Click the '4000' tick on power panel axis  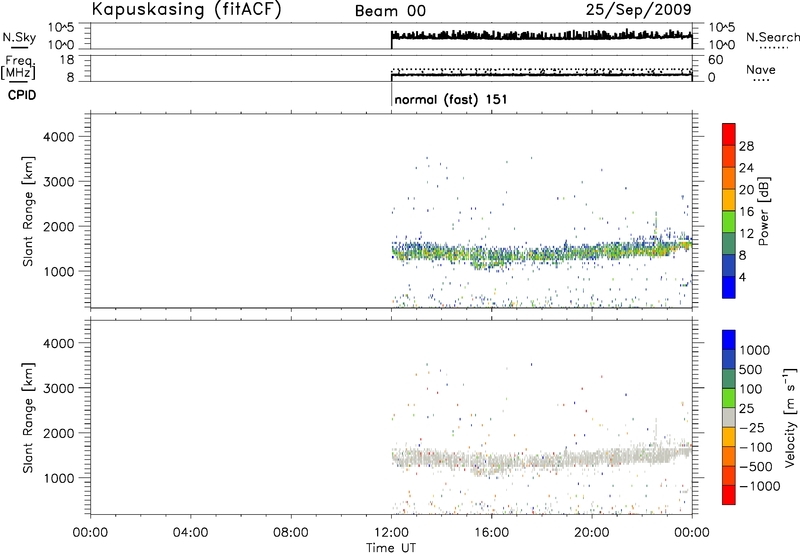coord(58,137)
